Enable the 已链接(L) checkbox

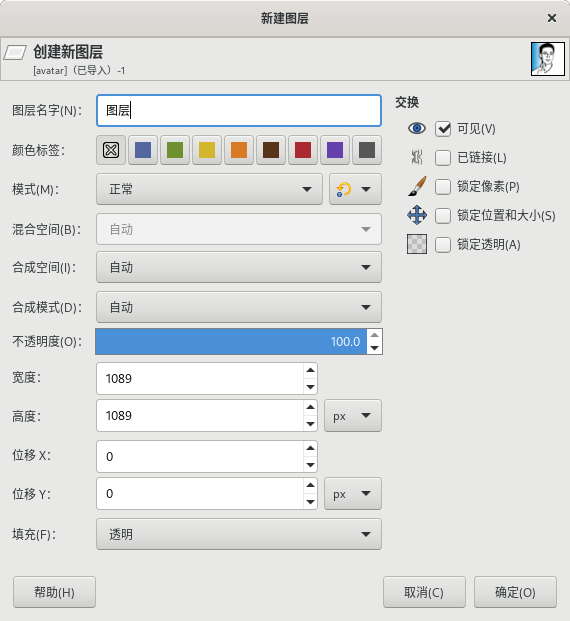point(443,158)
